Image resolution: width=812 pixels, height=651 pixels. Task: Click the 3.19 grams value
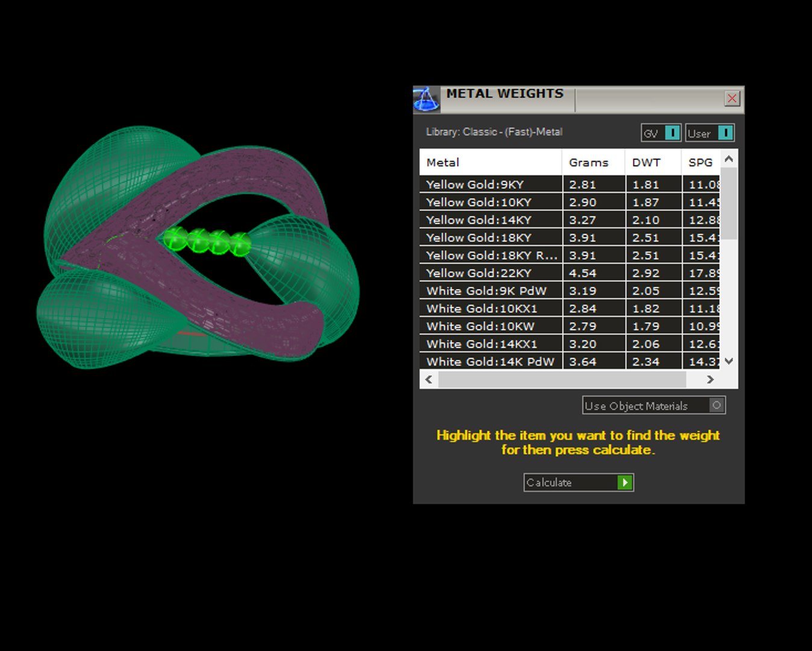tap(582, 291)
